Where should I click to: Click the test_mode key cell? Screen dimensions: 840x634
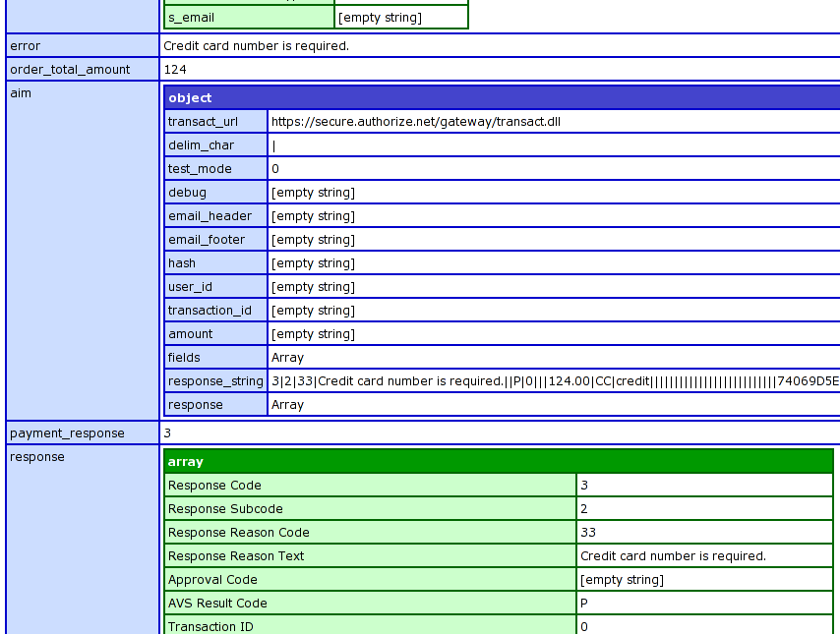215,169
